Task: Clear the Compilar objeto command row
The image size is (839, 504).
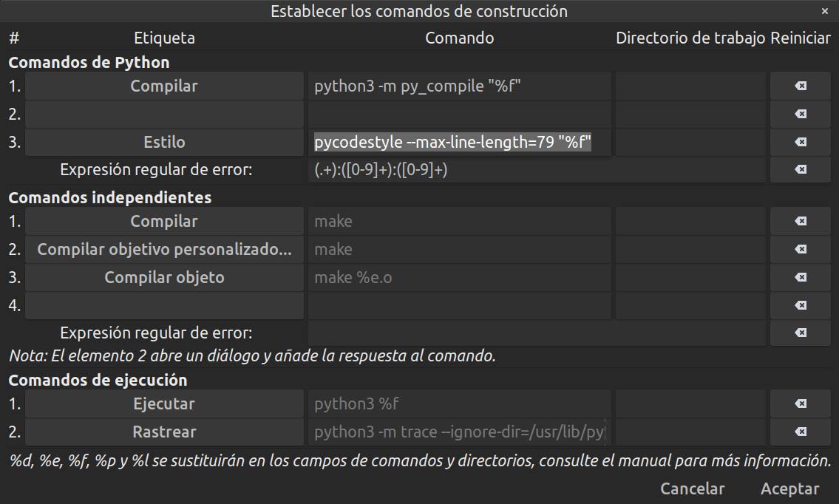Action: click(x=801, y=277)
